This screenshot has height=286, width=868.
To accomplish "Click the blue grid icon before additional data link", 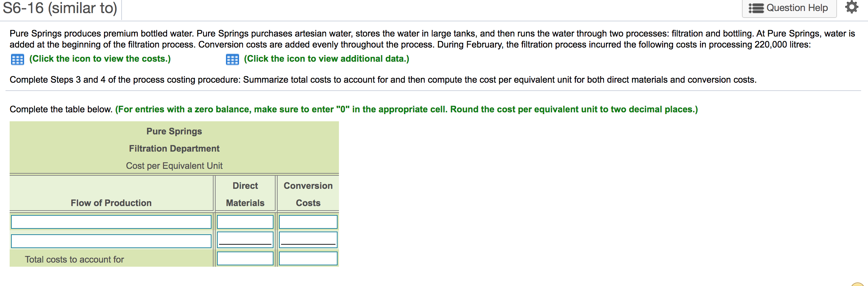I will click(x=233, y=59).
